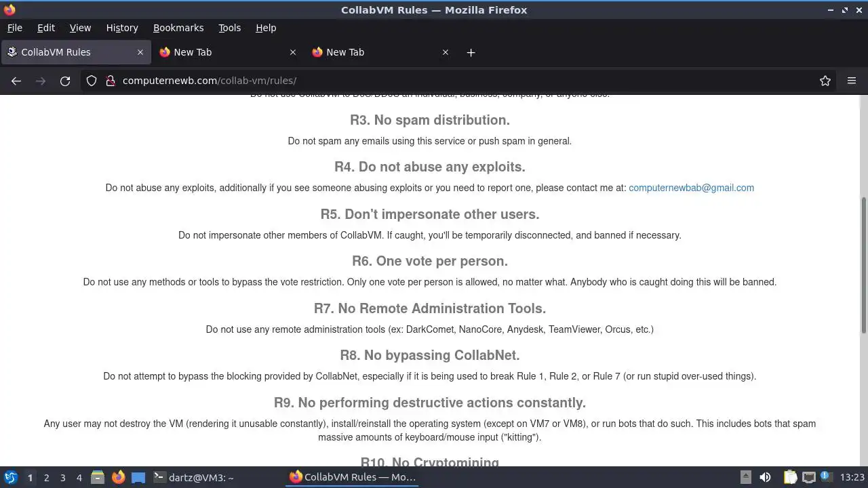
Task: Switch to desktop workspace 2
Action: click(x=46, y=478)
